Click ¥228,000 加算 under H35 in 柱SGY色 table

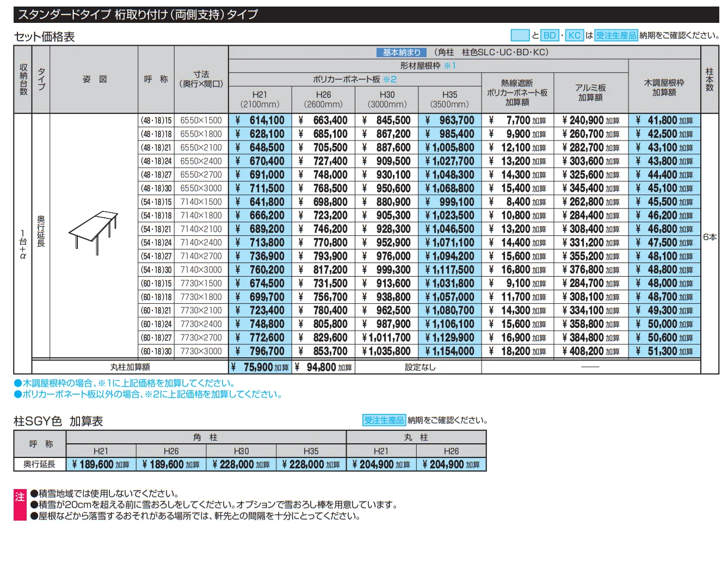pyautogui.click(x=311, y=464)
